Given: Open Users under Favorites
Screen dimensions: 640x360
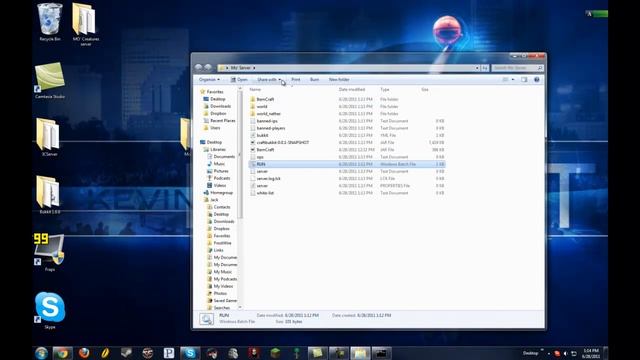Looking at the screenshot, I should point(212,128).
